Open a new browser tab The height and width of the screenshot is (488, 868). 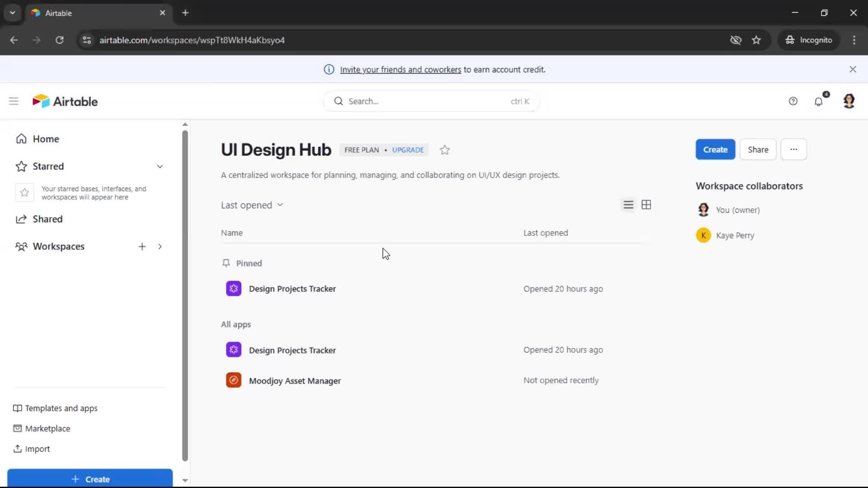click(x=185, y=13)
